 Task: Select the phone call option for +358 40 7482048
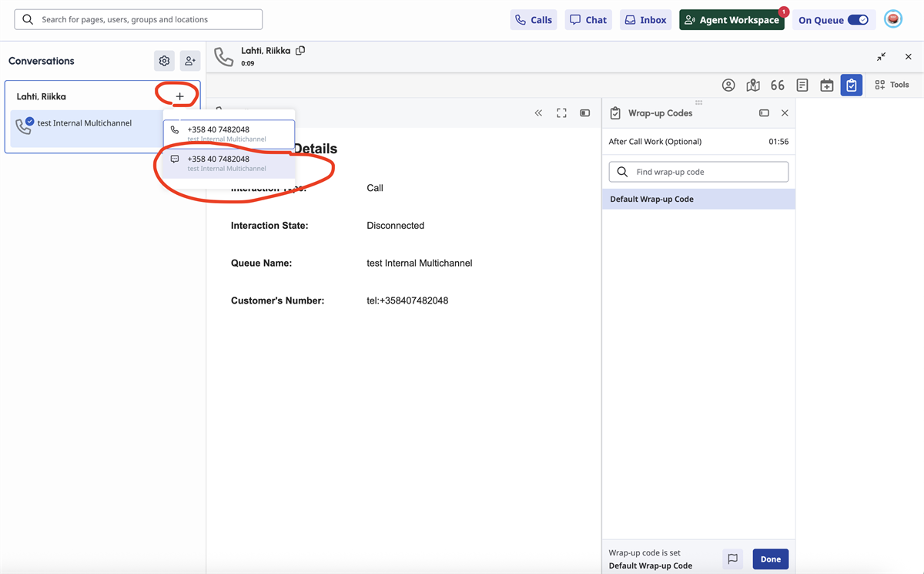pos(229,133)
